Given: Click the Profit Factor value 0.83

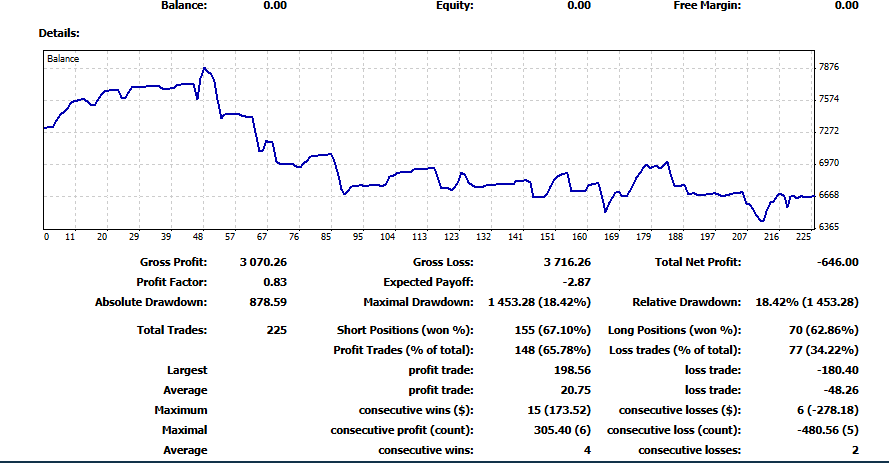Looking at the screenshot, I should [275, 282].
